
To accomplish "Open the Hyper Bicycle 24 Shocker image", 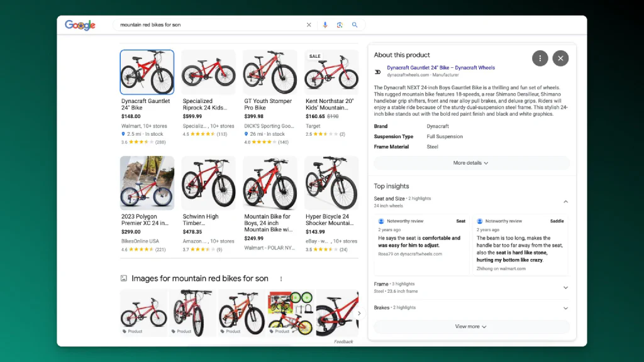I will point(331,183).
